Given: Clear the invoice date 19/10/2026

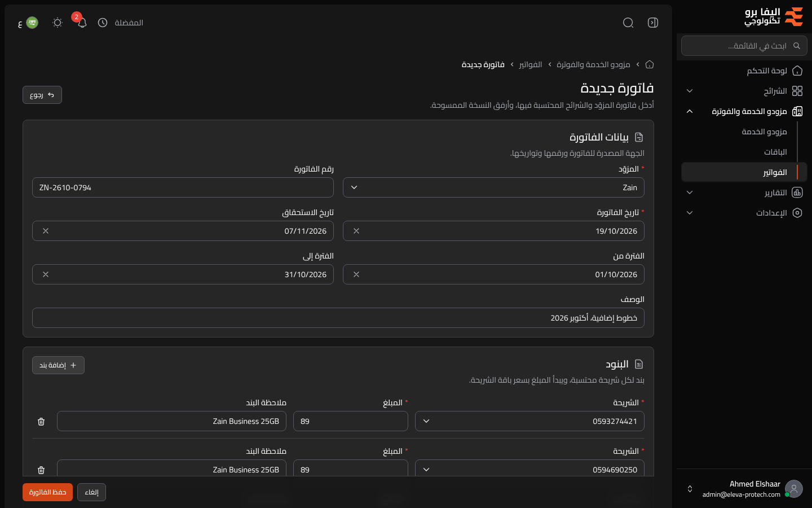Looking at the screenshot, I should (356, 231).
